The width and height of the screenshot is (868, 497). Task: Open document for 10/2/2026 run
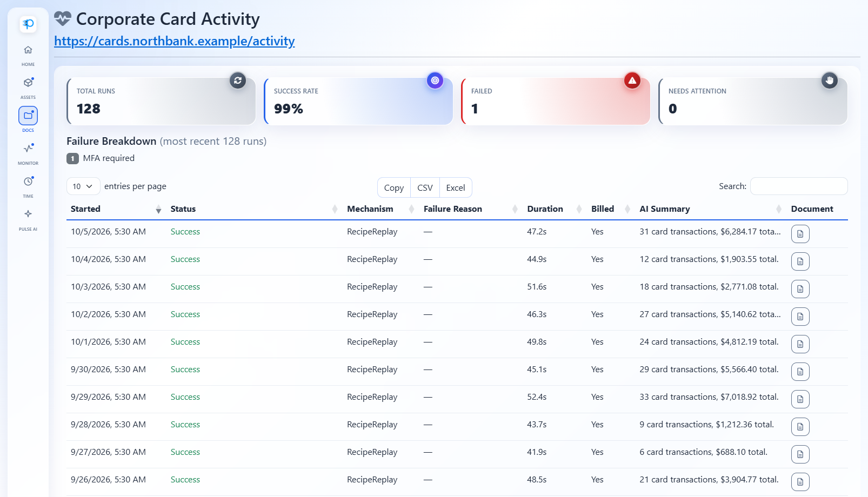click(800, 317)
